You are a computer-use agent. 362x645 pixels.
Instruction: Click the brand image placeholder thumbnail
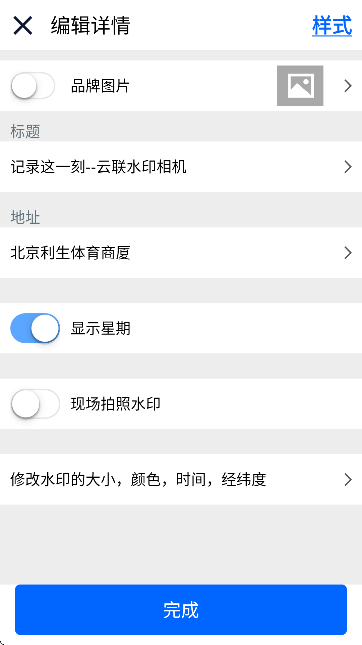(x=300, y=86)
